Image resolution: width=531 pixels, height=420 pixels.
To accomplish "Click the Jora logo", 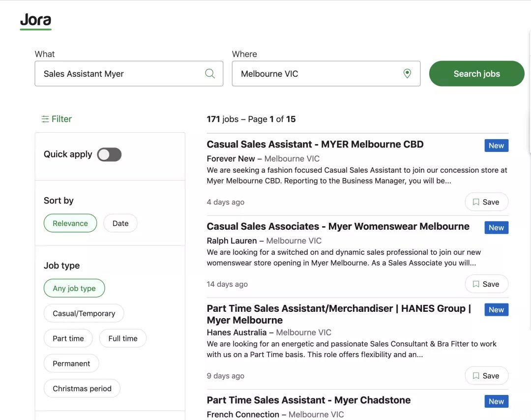I will (35, 21).
